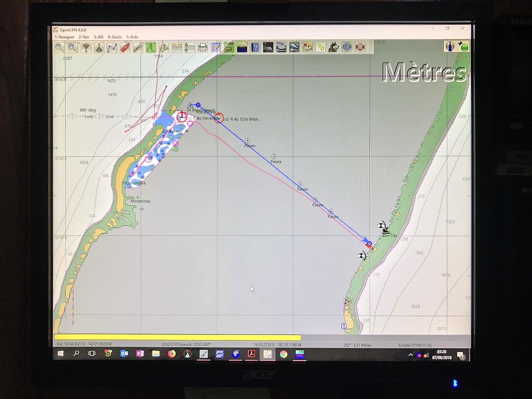Screen dimensions: 532x399
Task: Open File Explorer from the taskbar
Action: point(156,353)
